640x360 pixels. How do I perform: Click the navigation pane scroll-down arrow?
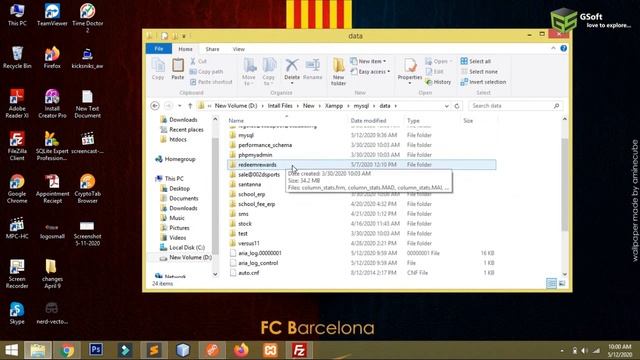pyautogui.click(x=215, y=274)
